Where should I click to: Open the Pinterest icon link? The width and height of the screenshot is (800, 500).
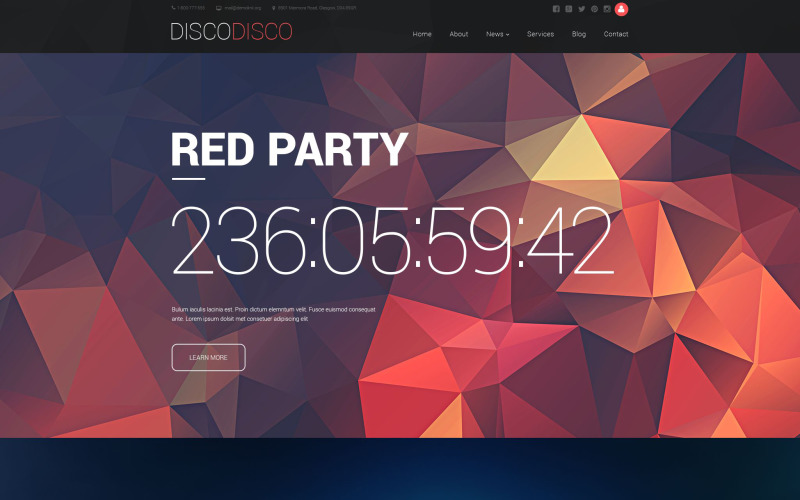point(594,9)
